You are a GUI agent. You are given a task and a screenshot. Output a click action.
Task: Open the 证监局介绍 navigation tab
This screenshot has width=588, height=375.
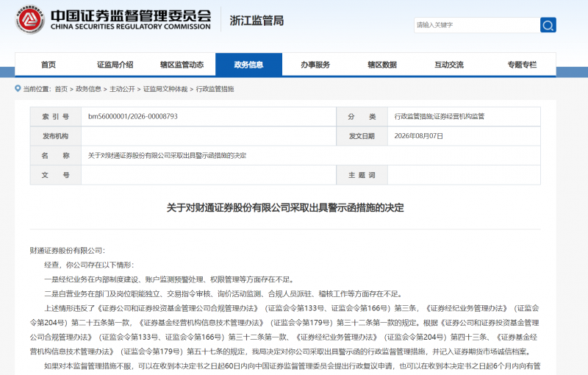pyautogui.click(x=115, y=65)
